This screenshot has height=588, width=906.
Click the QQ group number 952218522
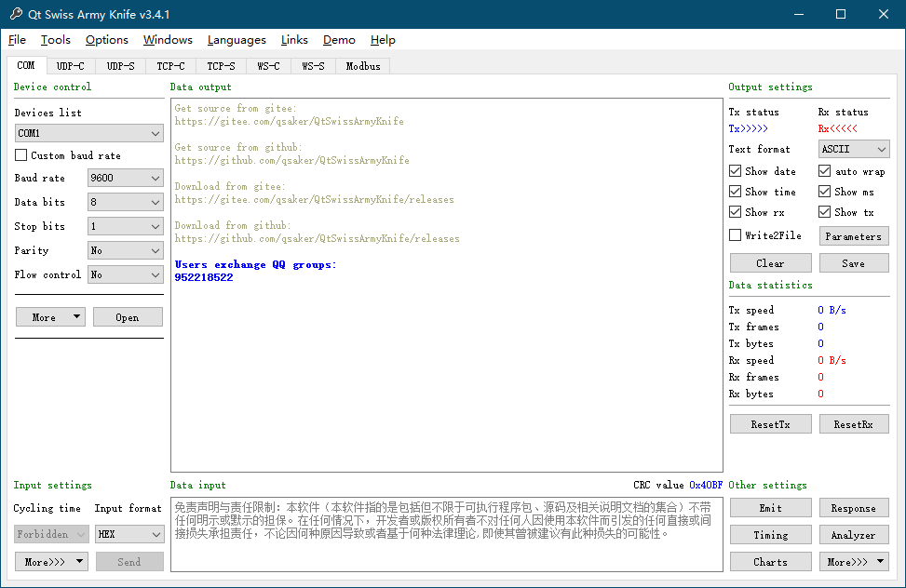[204, 277]
